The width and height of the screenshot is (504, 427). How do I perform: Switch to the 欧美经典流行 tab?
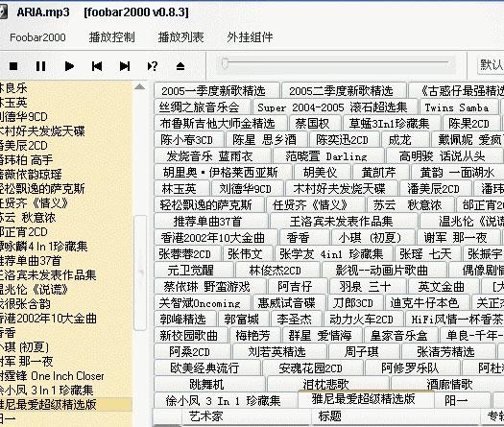tap(208, 368)
